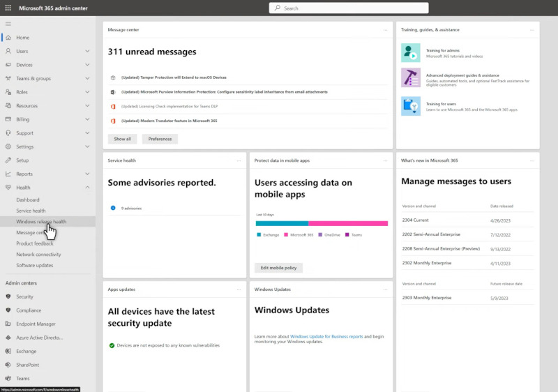Click the Preferences button

pos(160,139)
